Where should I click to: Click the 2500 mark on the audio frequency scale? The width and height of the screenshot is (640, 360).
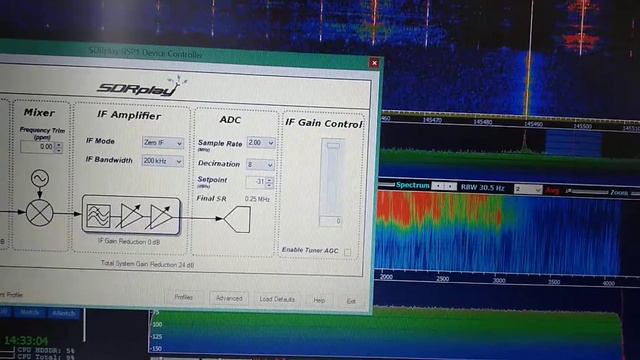[x=442, y=279]
